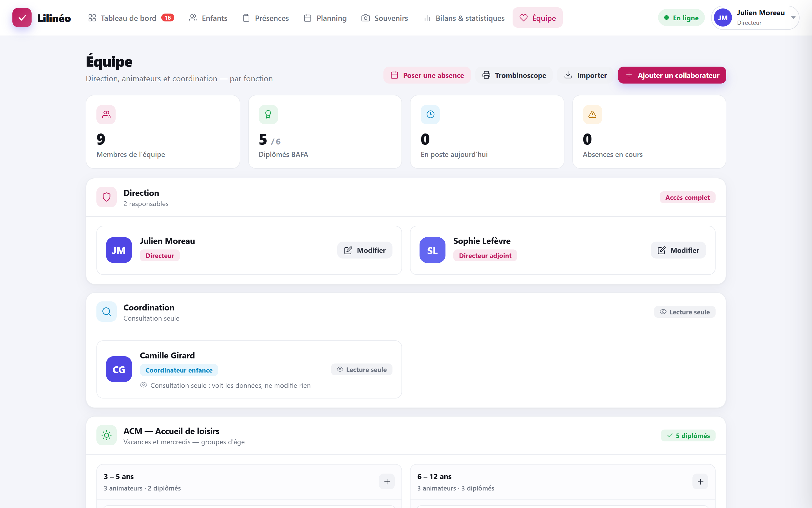Click the 16 notifications badge
Viewport: 812px width, 508px height.
coord(167,18)
